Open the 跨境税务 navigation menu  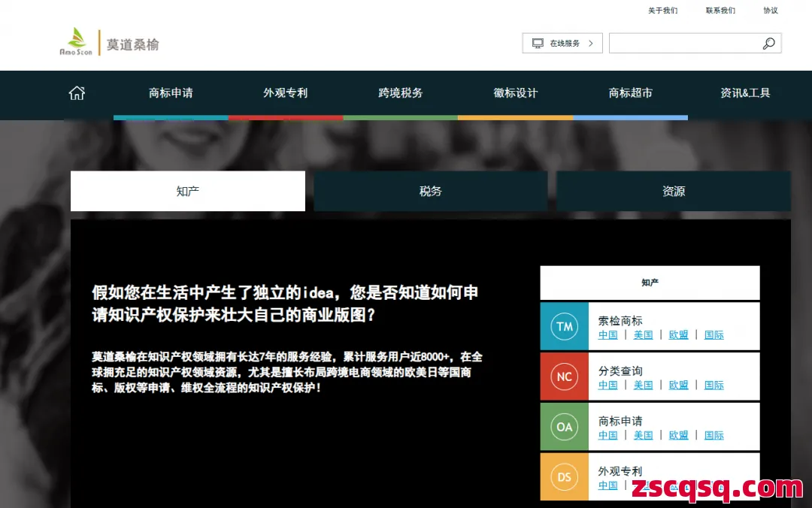pos(400,92)
